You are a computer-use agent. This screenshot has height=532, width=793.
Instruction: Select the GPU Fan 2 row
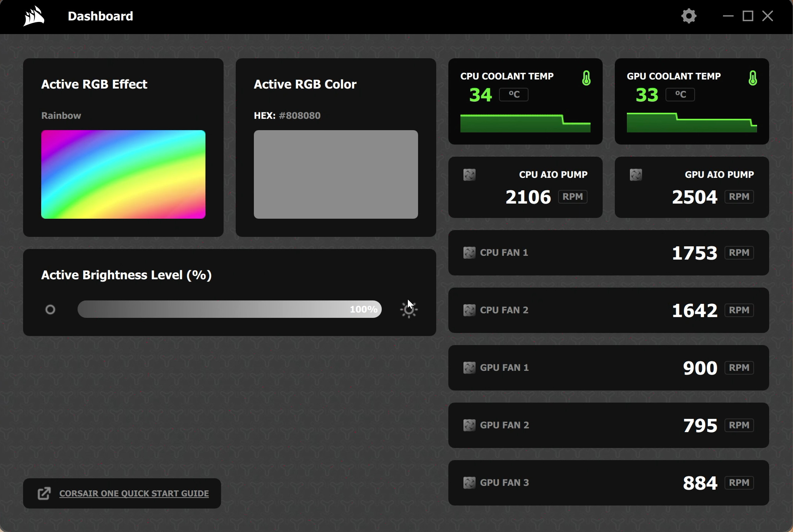pos(608,425)
